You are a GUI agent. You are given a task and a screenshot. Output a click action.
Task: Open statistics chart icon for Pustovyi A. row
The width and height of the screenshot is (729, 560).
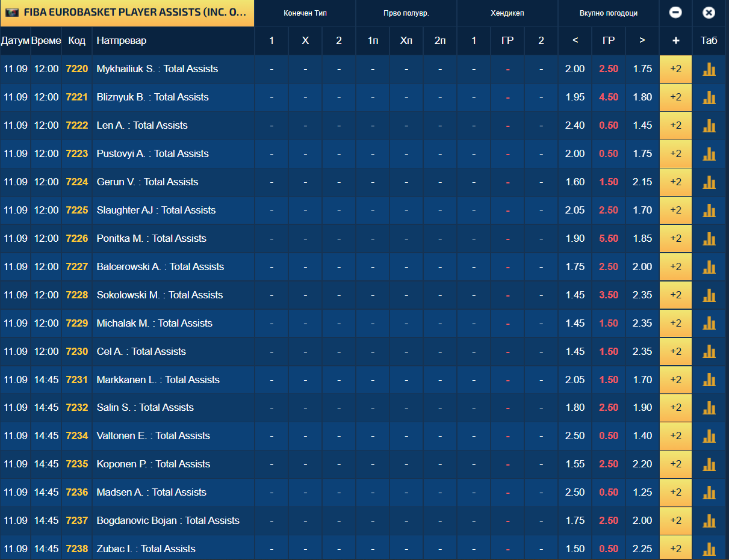(x=709, y=154)
